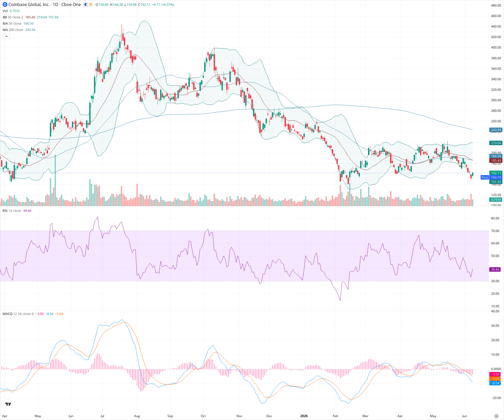Select the MACD 12 26 close 9 legend
The image size is (504, 420).
(x=18, y=314)
